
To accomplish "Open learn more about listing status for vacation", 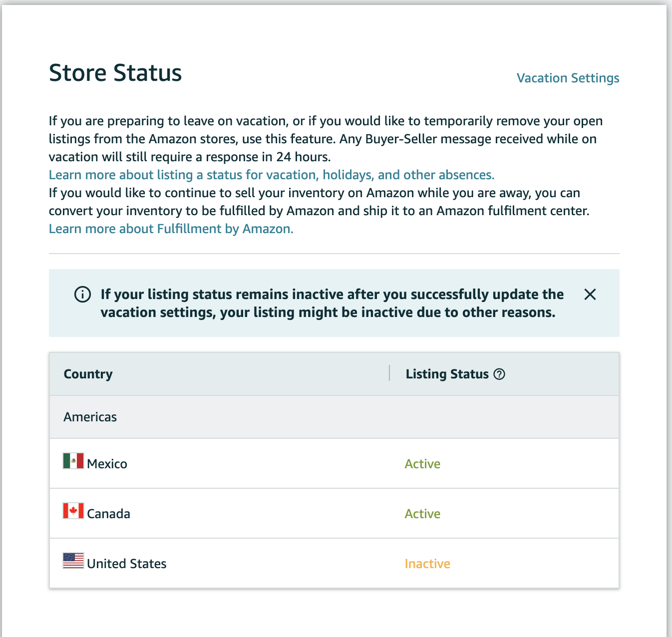I will 272,175.
